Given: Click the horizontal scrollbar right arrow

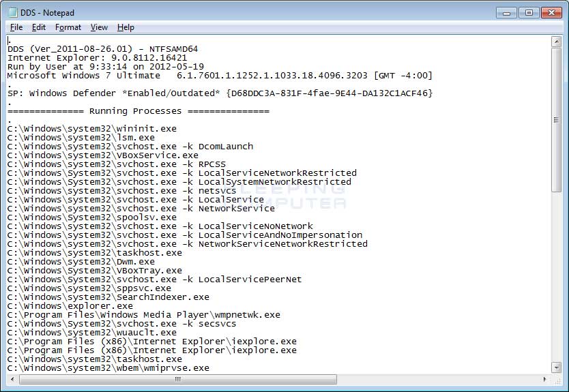Looking at the screenshot, I should pos(544,379).
